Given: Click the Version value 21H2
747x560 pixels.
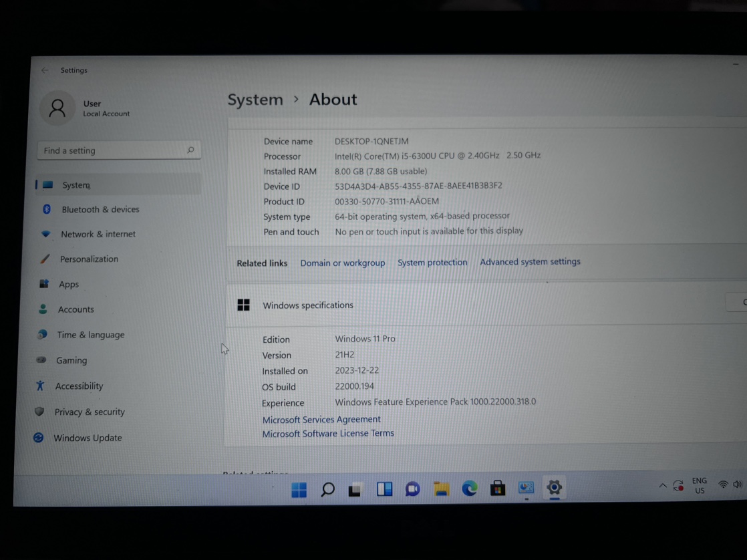Looking at the screenshot, I should tap(345, 355).
